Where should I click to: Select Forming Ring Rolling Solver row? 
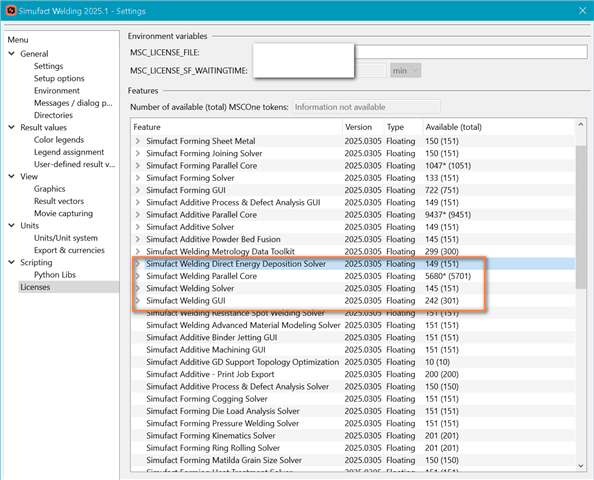353,448
